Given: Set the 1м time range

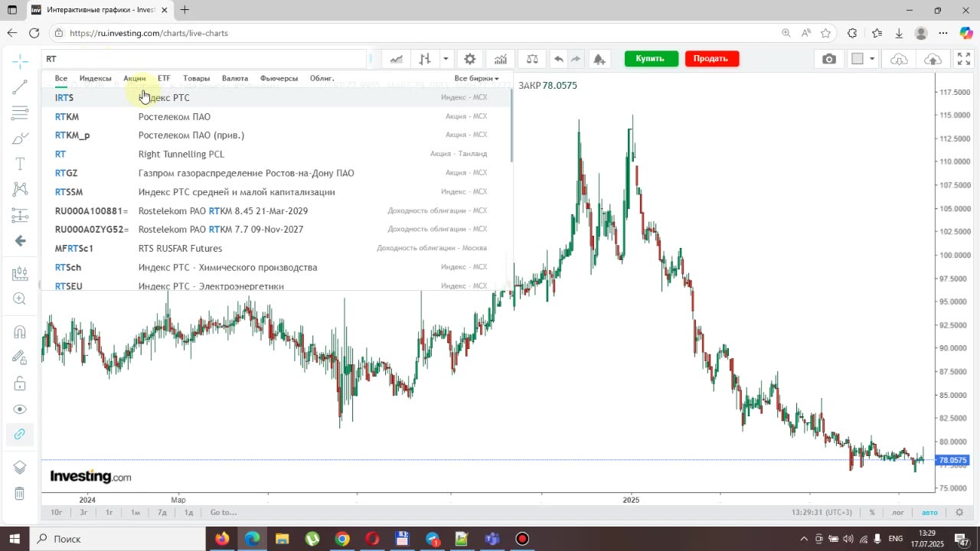Looking at the screenshot, I should tap(135, 512).
